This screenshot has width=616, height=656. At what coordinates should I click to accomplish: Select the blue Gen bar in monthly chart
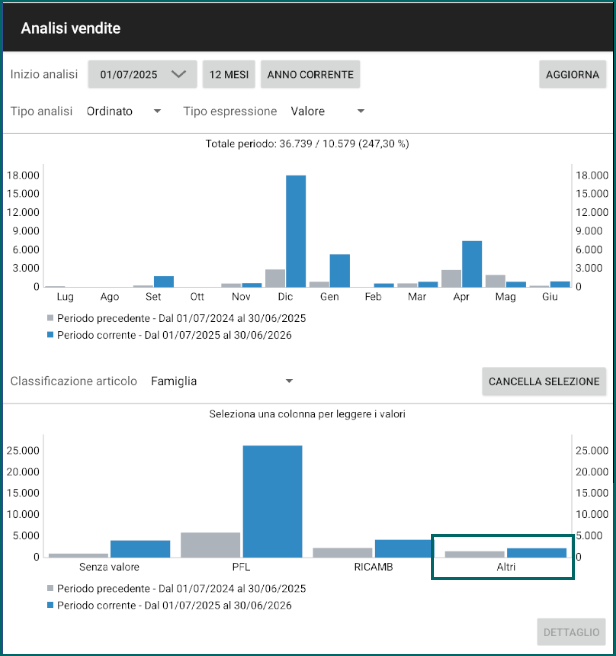(340, 271)
